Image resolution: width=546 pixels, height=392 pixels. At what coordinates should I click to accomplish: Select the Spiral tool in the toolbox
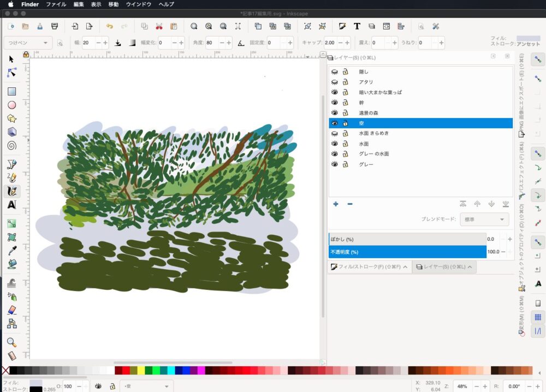[x=11, y=145]
